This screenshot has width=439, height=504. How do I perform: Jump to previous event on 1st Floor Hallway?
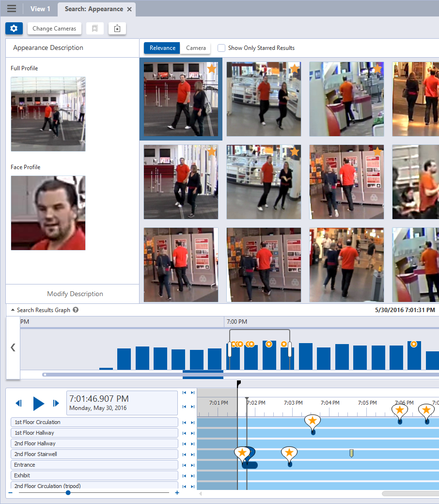point(184,433)
